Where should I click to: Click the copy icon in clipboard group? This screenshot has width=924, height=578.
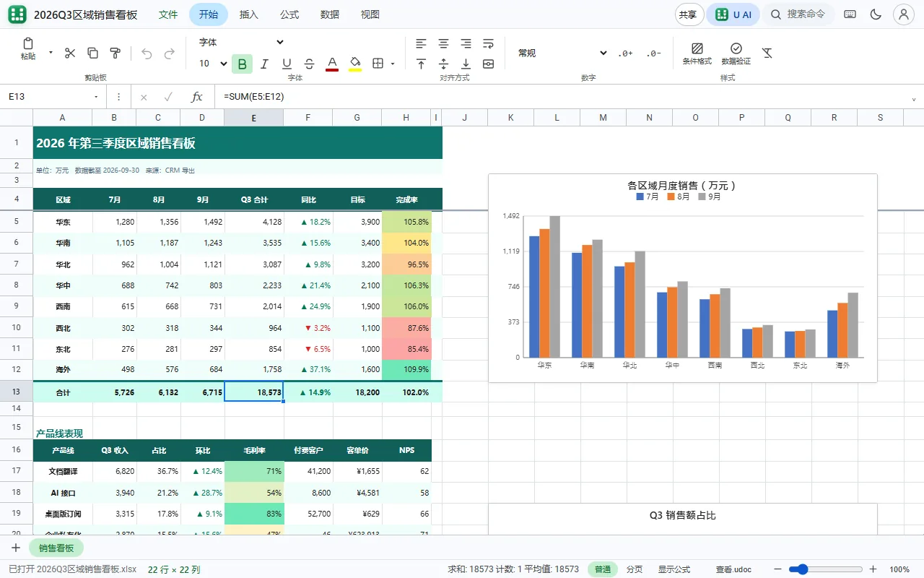[92, 53]
